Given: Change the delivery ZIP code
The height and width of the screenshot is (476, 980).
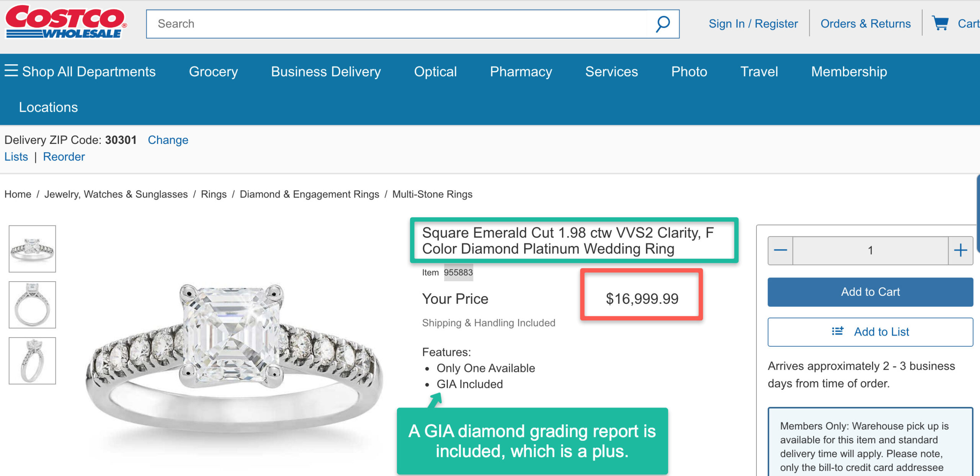Looking at the screenshot, I should (168, 140).
